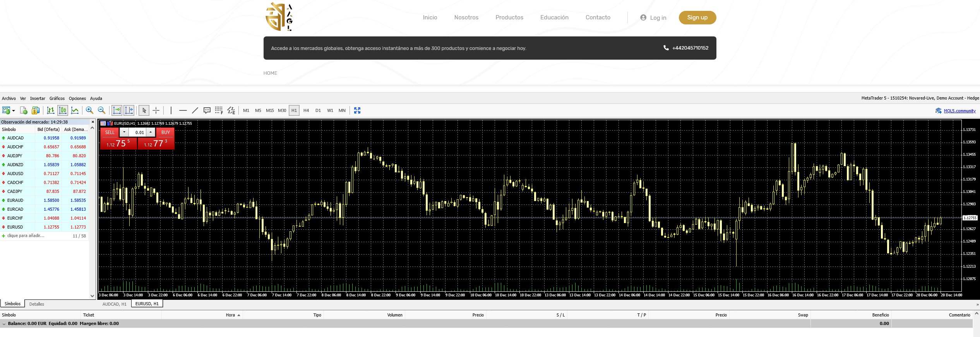Set timeframe to MN
The width and height of the screenshot is (980, 337).
[x=342, y=110]
